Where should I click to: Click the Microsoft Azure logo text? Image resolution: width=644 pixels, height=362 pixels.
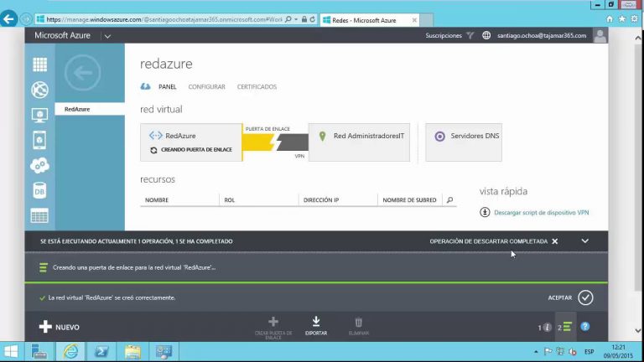(62, 36)
